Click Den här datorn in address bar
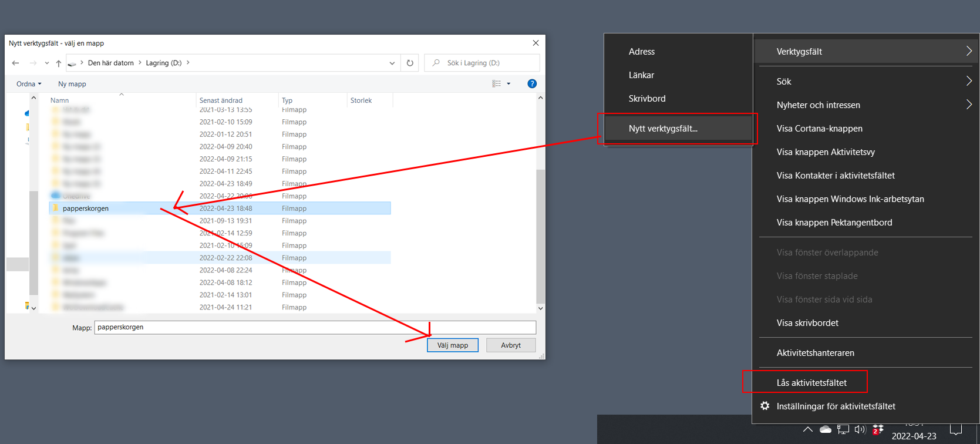This screenshot has width=980, height=444. click(x=111, y=63)
